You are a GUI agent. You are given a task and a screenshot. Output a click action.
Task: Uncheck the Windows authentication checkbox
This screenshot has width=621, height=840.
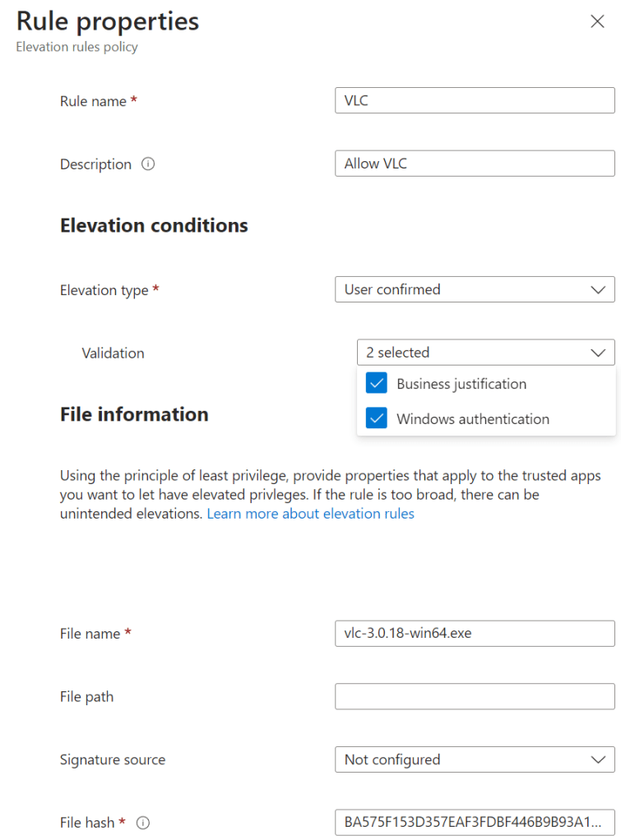(x=377, y=418)
